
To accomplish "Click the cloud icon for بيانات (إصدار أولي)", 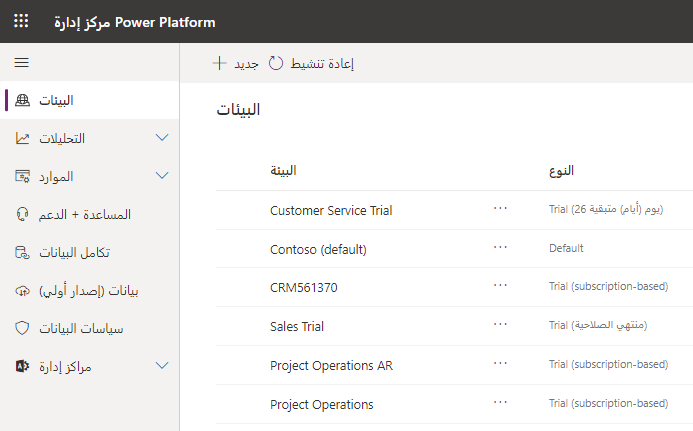I will [23, 290].
